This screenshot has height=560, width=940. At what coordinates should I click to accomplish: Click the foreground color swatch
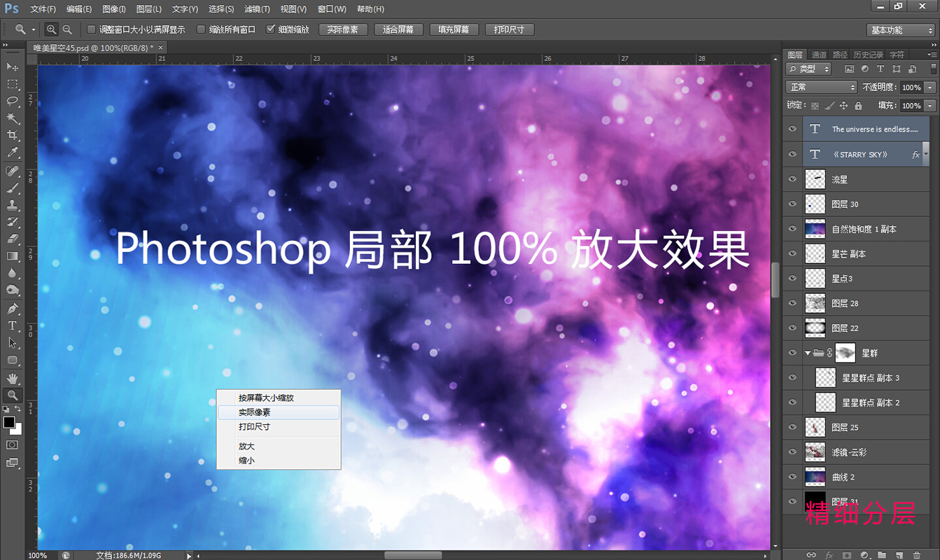coord(9,422)
